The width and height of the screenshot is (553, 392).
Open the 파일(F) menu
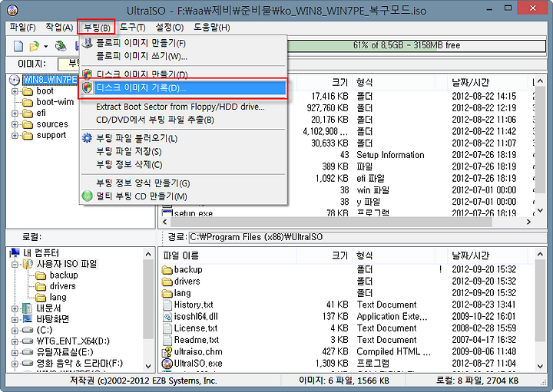22,27
